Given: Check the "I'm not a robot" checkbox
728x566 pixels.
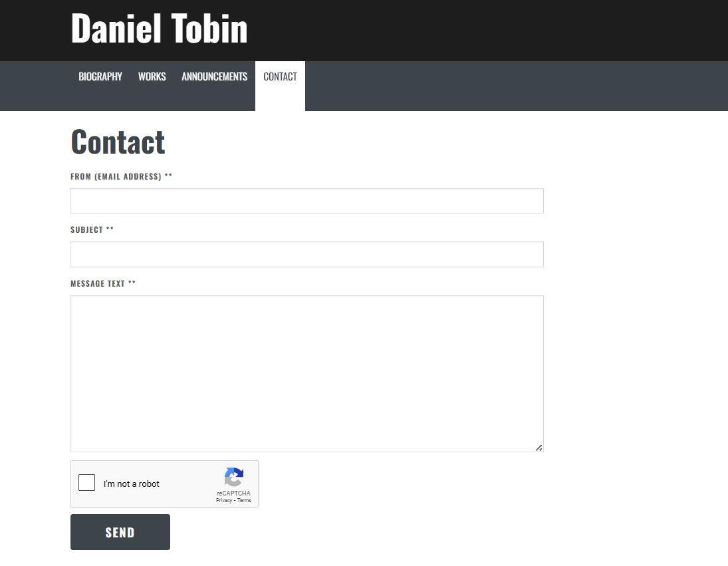Looking at the screenshot, I should click(x=86, y=483).
